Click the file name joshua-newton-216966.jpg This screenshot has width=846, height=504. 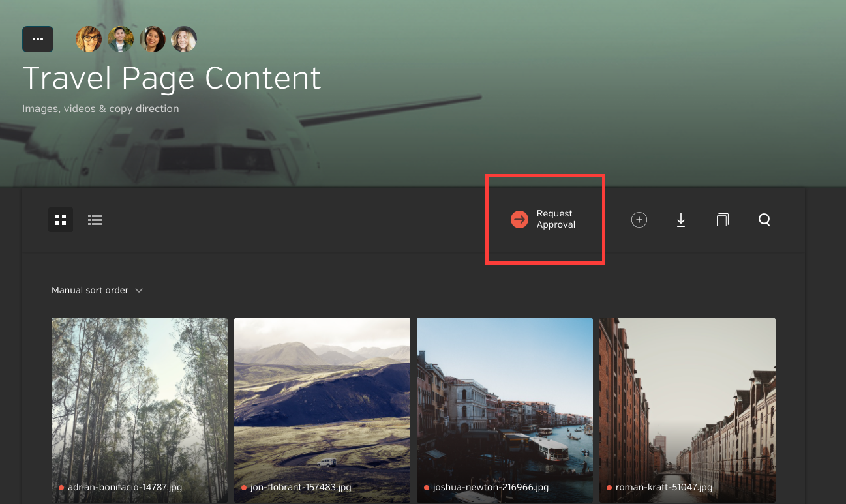tap(491, 487)
